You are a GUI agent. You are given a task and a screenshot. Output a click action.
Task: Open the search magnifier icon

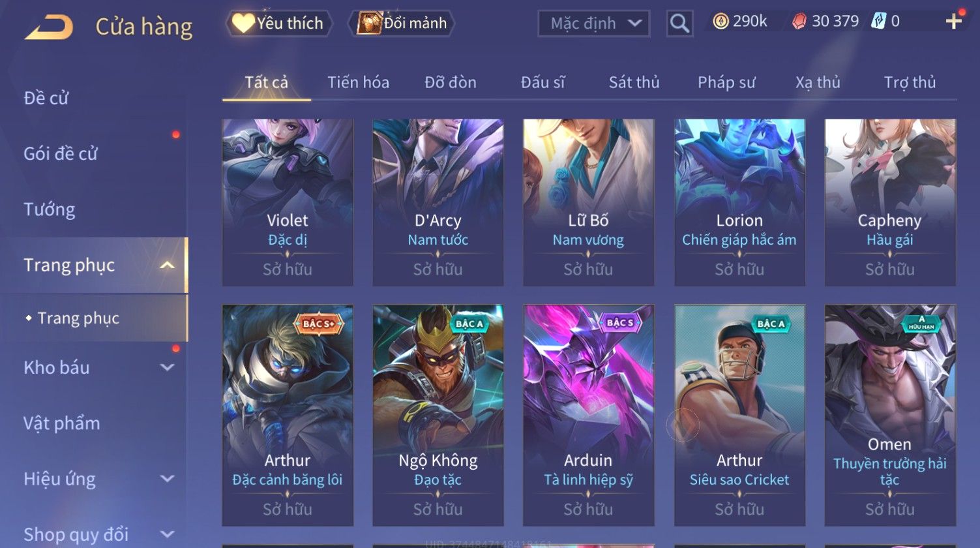click(679, 23)
